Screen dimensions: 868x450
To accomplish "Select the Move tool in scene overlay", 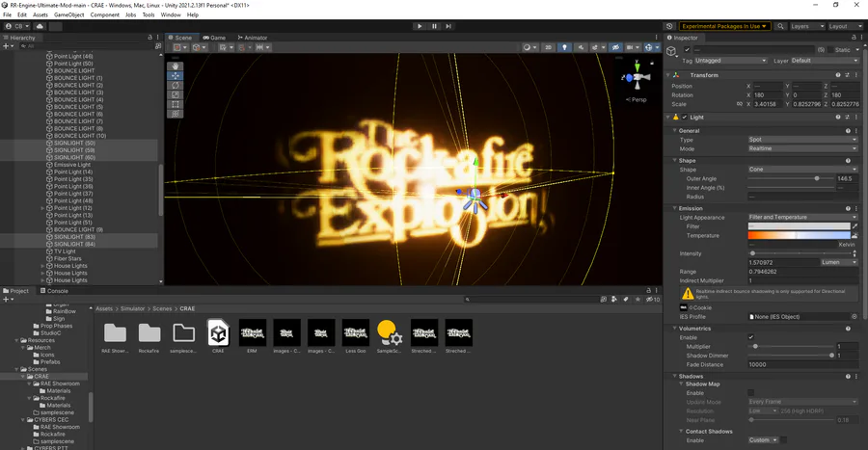I will point(175,76).
